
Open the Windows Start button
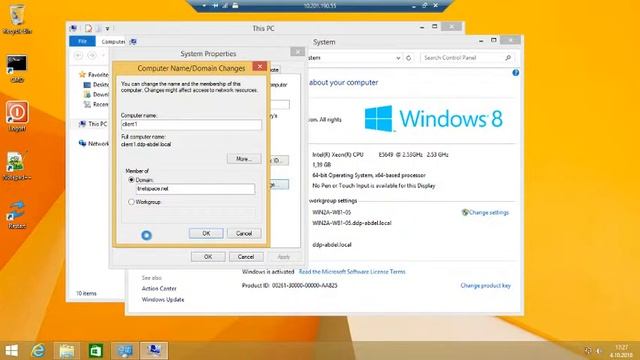[11, 351]
